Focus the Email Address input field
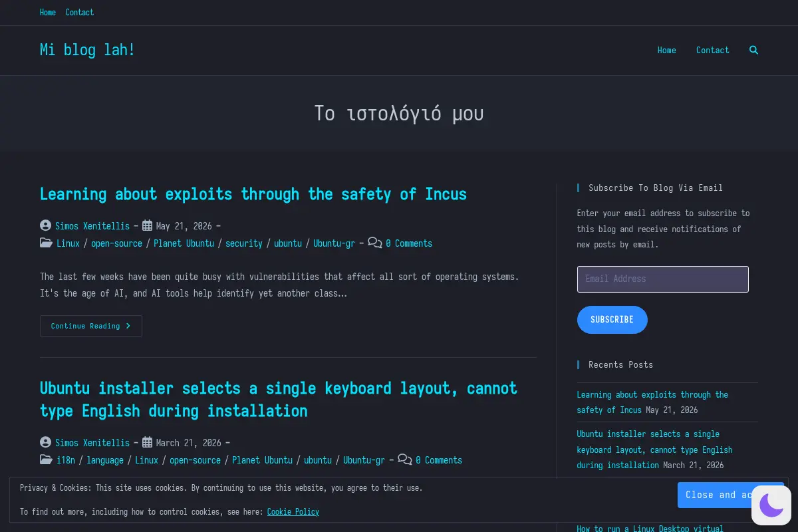 pyautogui.click(x=663, y=279)
